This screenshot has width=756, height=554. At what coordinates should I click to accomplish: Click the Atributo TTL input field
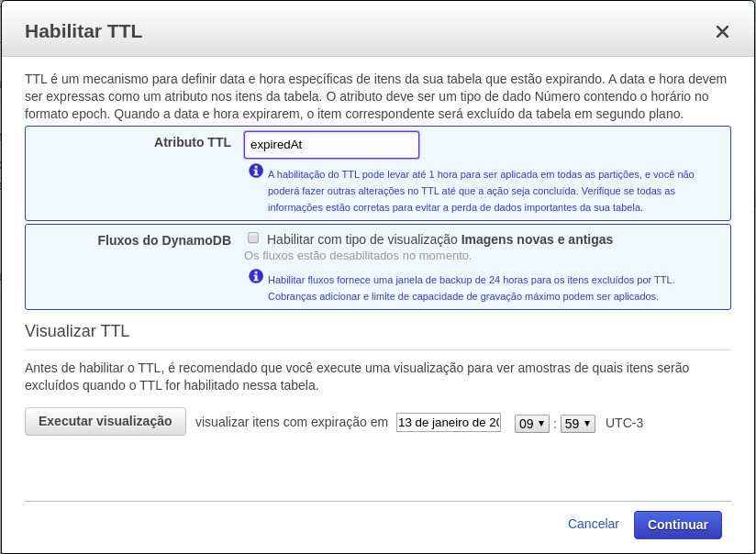[x=332, y=145]
